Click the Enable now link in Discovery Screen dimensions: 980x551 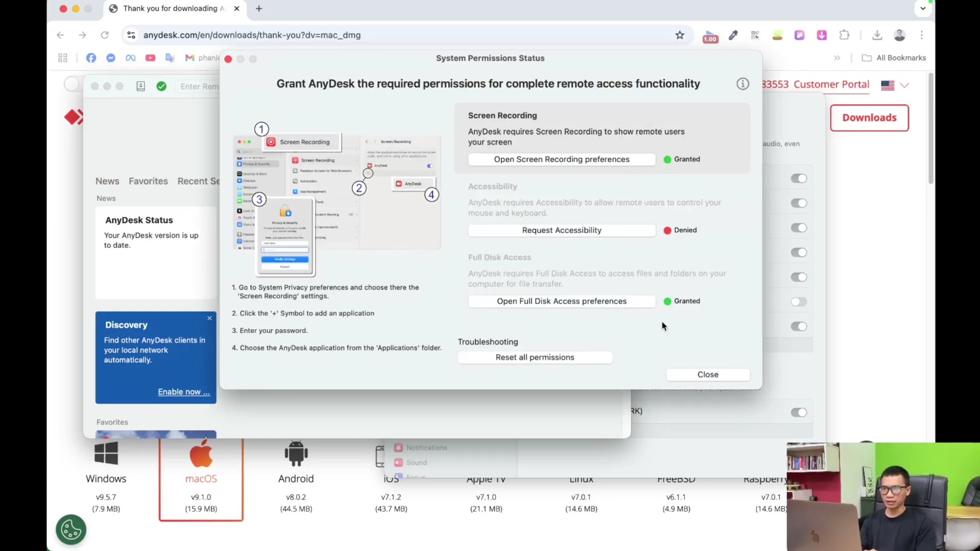coord(184,392)
